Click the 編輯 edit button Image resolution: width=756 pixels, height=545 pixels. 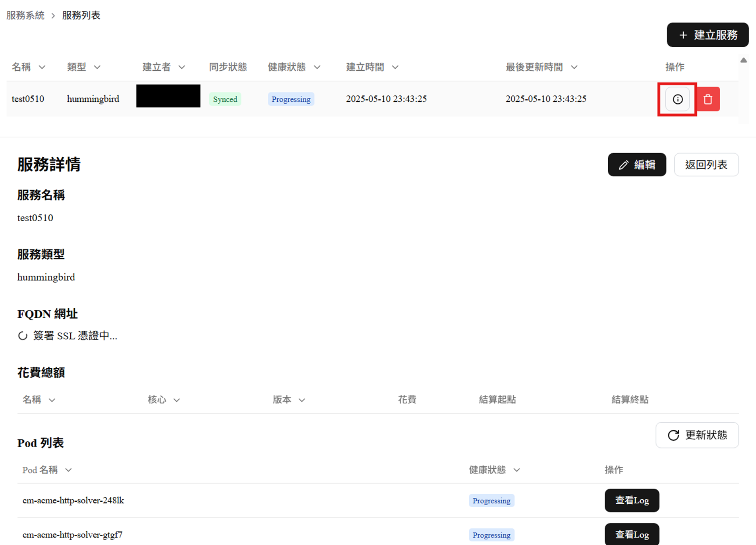637,164
